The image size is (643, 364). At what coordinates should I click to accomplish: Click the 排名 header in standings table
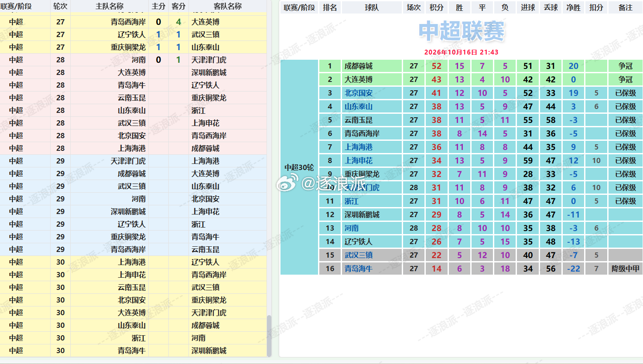[x=330, y=7]
